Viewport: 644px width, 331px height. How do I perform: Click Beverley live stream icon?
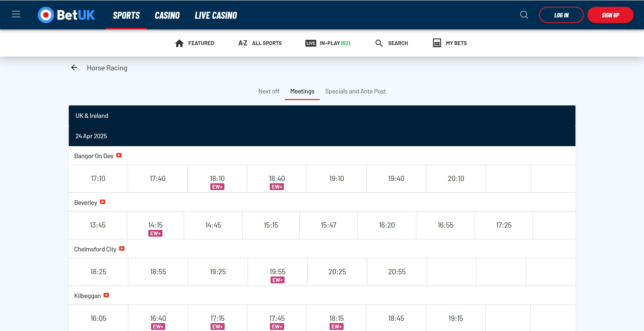click(102, 202)
